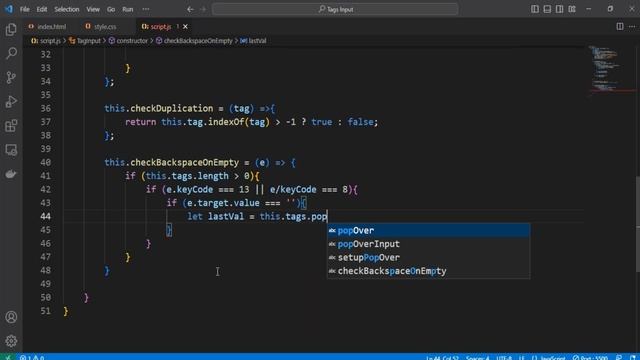The width and height of the screenshot is (640, 360).
Task: Click the line and column indicator
Action: (x=442, y=358)
